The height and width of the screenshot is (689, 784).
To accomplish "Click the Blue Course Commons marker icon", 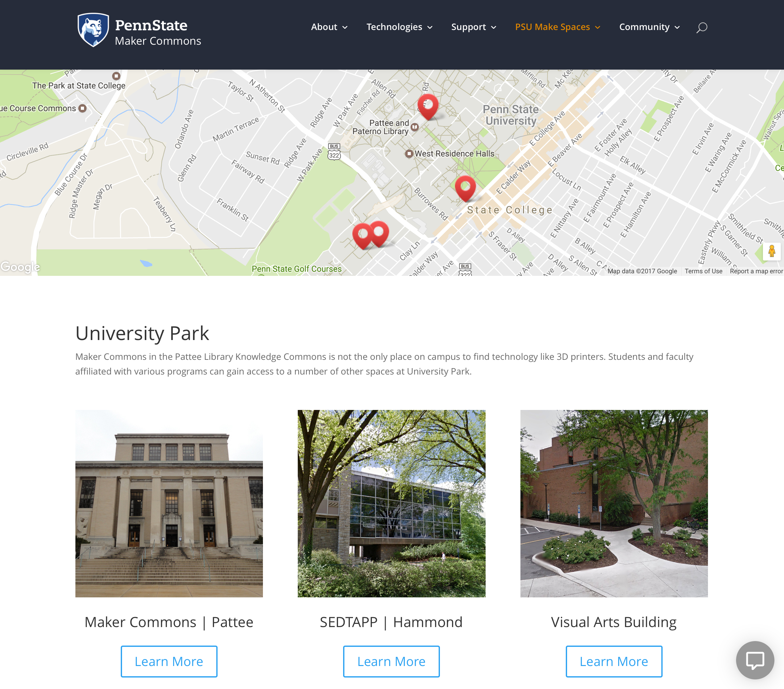I will tap(82, 108).
